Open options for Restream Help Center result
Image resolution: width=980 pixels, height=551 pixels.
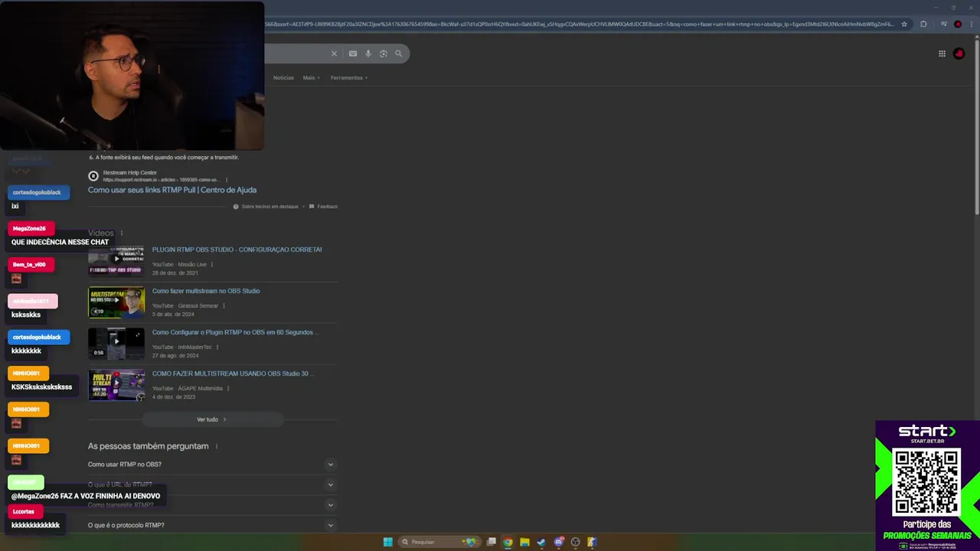tap(226, 180)
